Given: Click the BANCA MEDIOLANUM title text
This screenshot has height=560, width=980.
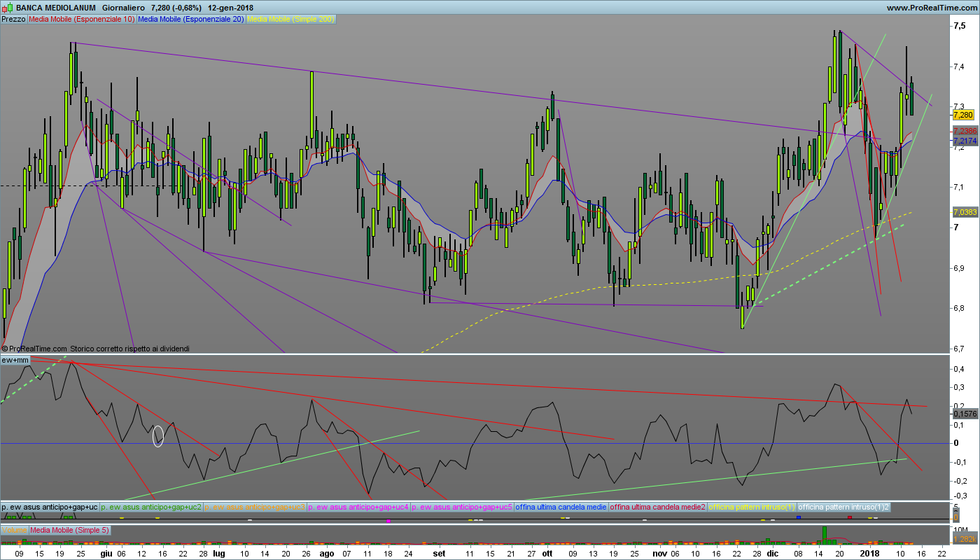Looking at the screenshot, I should click(56, 8).
